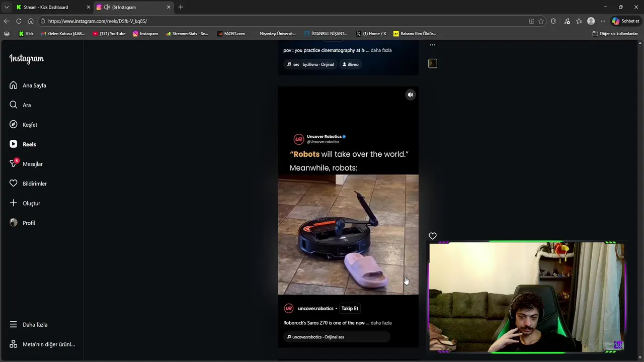Go to browser home page
Screen dimensions: 644x362
click(x=31, y=21)
